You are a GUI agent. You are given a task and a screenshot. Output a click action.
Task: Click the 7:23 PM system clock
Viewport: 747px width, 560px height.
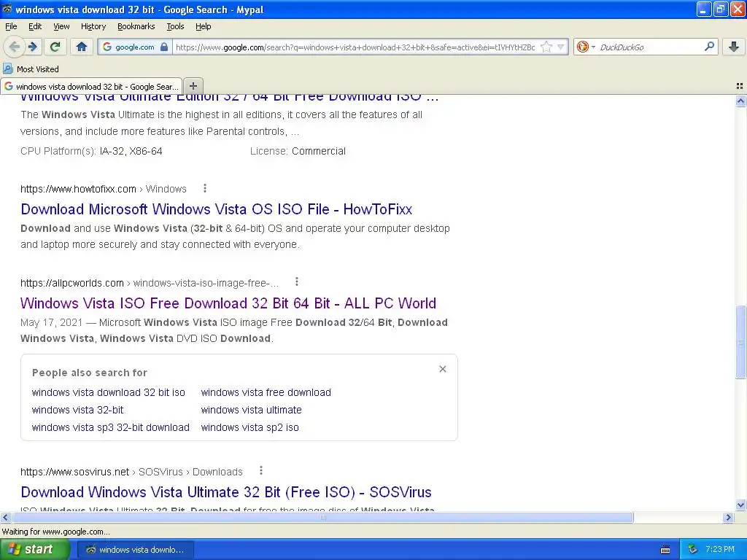tap(719, 550)
